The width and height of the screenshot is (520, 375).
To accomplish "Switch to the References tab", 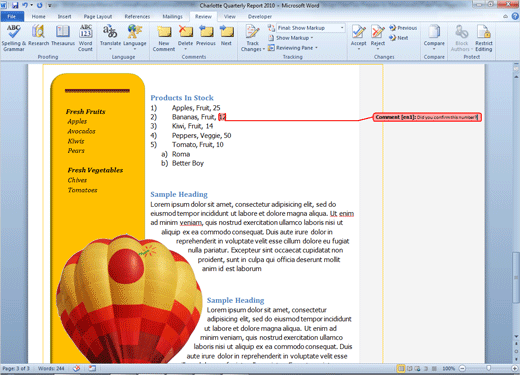I will 137,16.
